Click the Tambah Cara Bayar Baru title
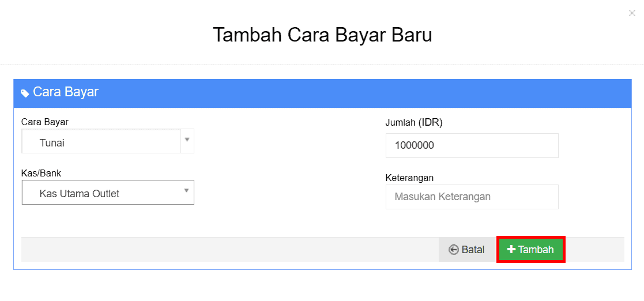644x301 pixels. coord(322,35)
